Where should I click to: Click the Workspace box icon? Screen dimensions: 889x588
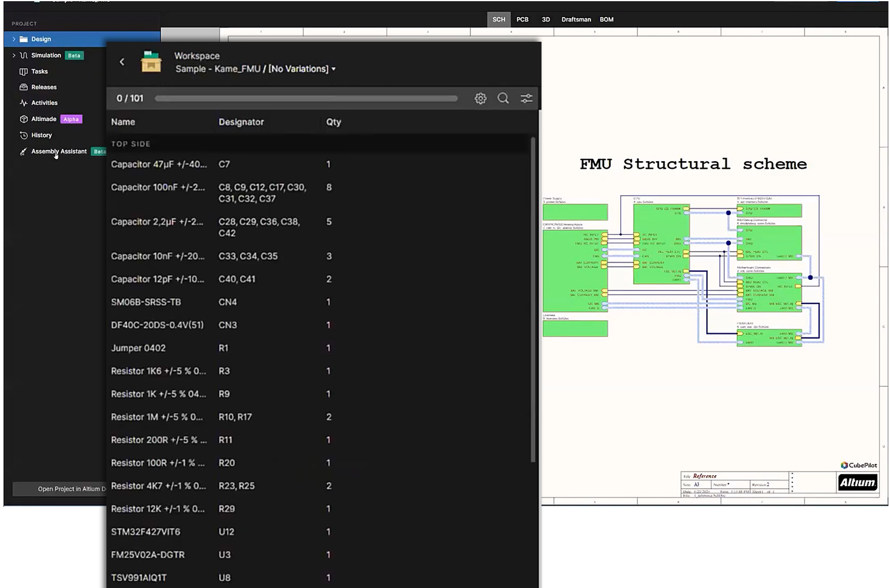pos(151,62)
